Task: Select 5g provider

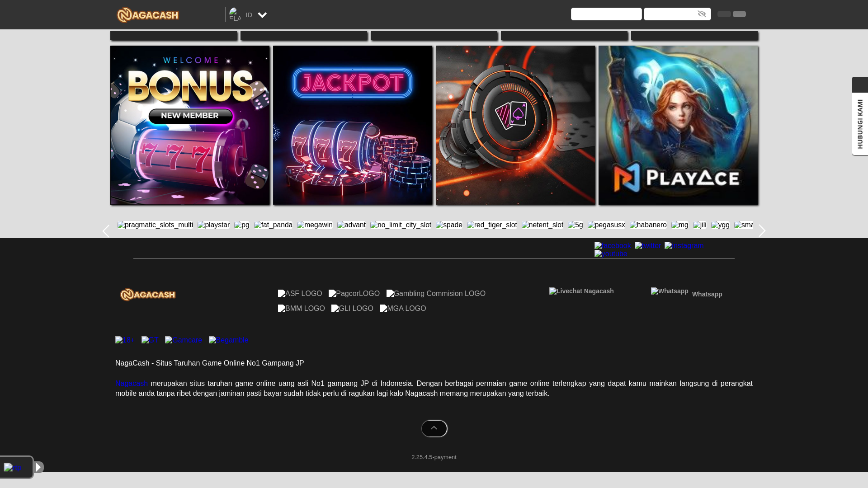Action: [576, 225]
